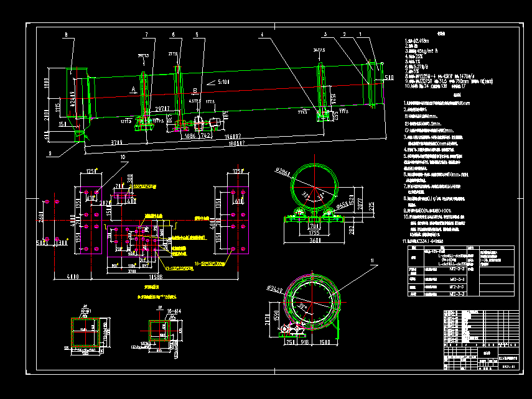Image resolution: width=532 pixels, height=399 pixels.
Task: Select the 16-Ø14 label on section B detail
Action: pos(174,311)
